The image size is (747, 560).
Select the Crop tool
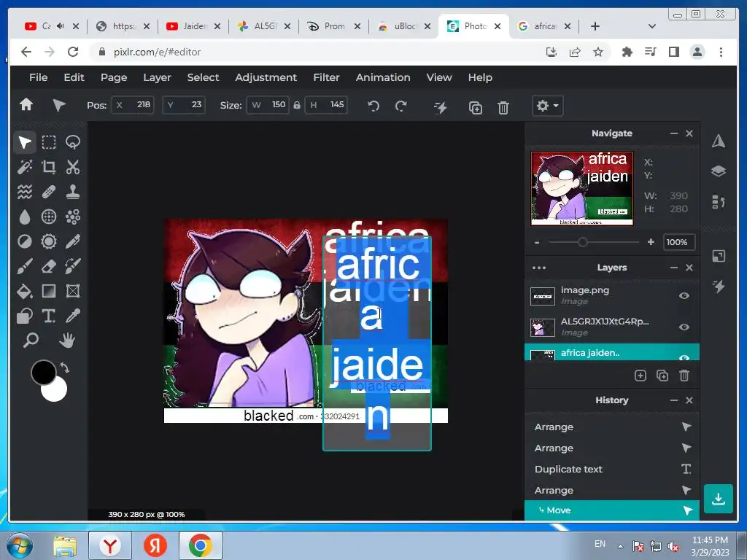point(49,167)
